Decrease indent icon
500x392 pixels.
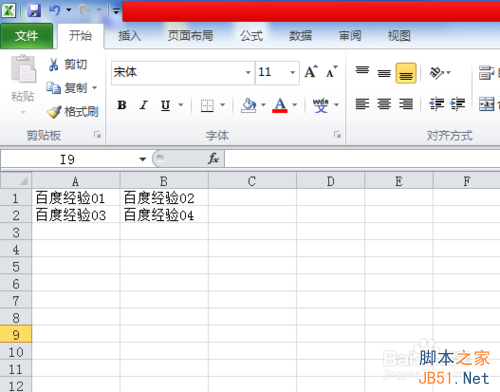click(437, 104)
